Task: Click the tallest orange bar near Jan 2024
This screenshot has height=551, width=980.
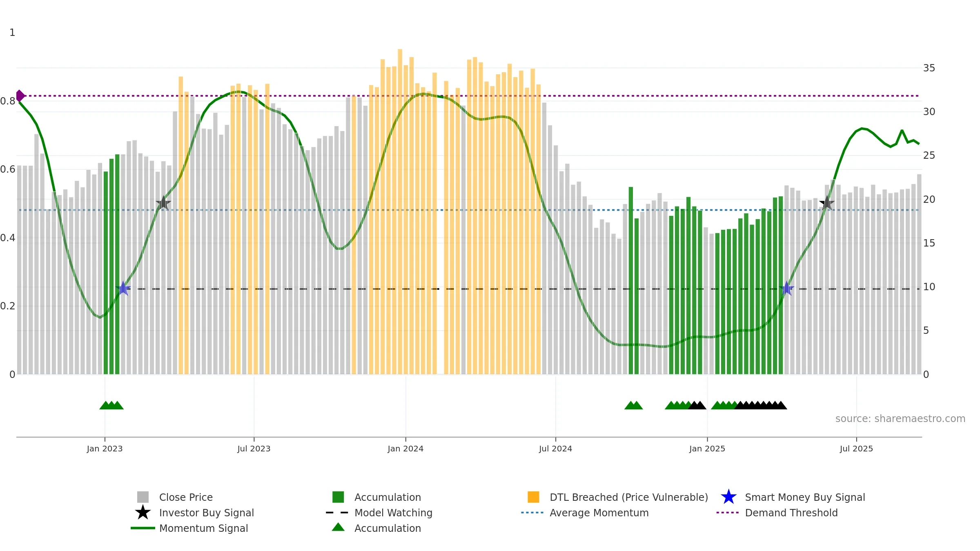Action: point(400,211)
